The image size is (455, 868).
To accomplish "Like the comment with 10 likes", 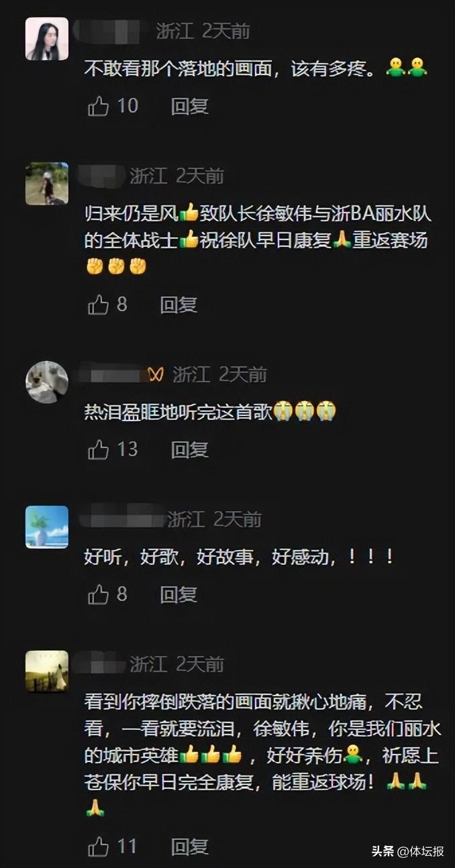I will tap(98, 106).
